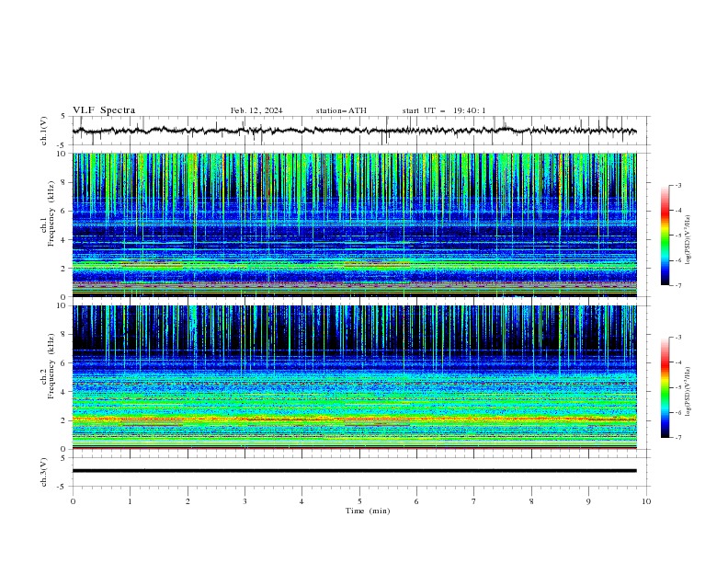Click the "-7" tick on upper colorbar

677,285
